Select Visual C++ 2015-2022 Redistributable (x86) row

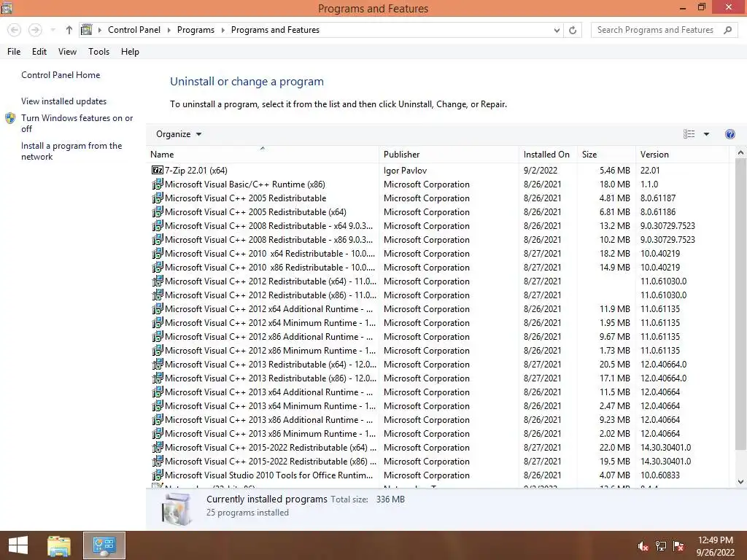[438, 462]
